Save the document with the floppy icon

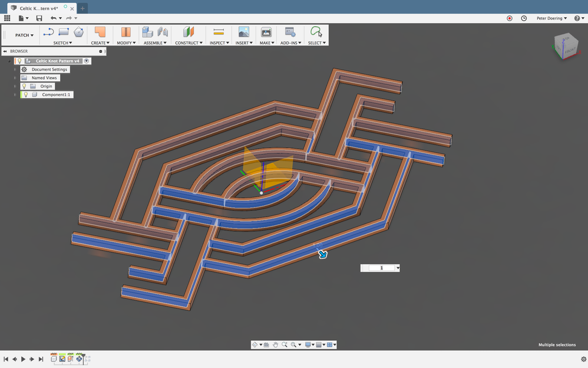click(x=39, y=18)
